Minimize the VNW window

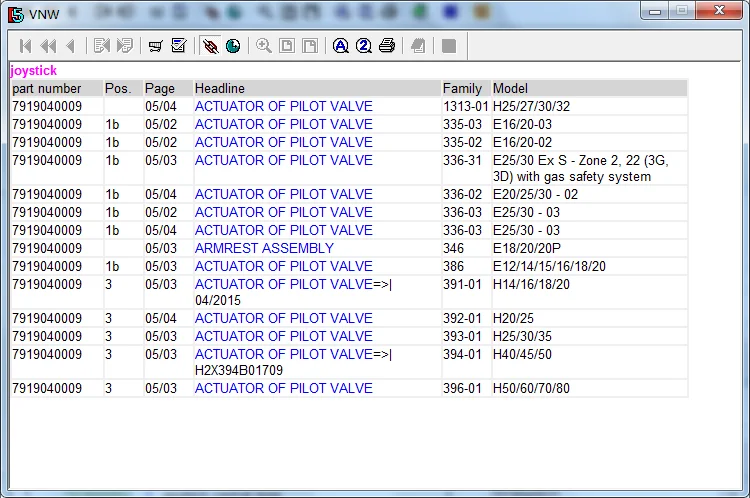[655, 11]
